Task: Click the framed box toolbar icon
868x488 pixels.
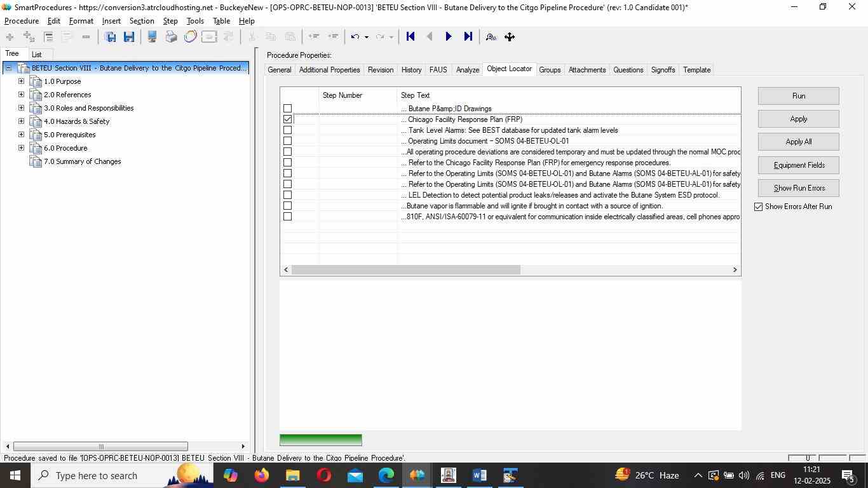Action: (209, 37)
